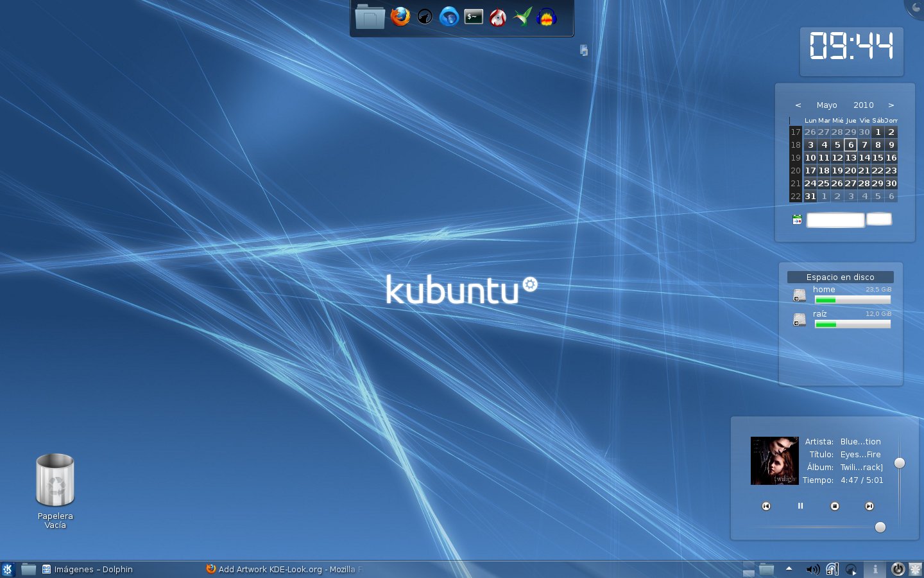Switch to Imágenes – Dolphin taskbar window
The image size is (924, 578).
click(x=87, y=569)
